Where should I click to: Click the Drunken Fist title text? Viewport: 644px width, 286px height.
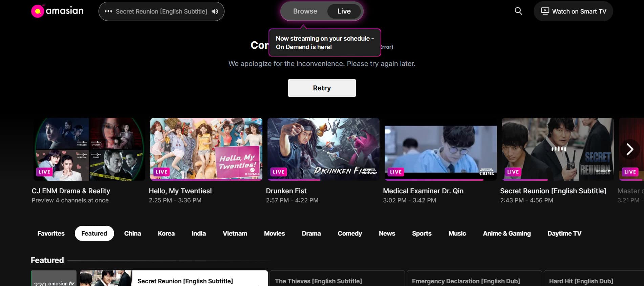click(x=286, y=191)
